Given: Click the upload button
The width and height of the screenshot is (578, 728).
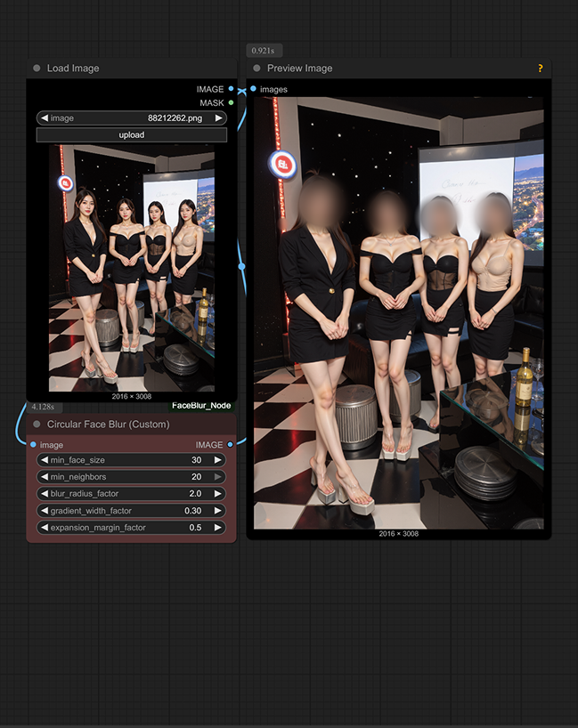Looking at the screenshot, I should 132,134.
